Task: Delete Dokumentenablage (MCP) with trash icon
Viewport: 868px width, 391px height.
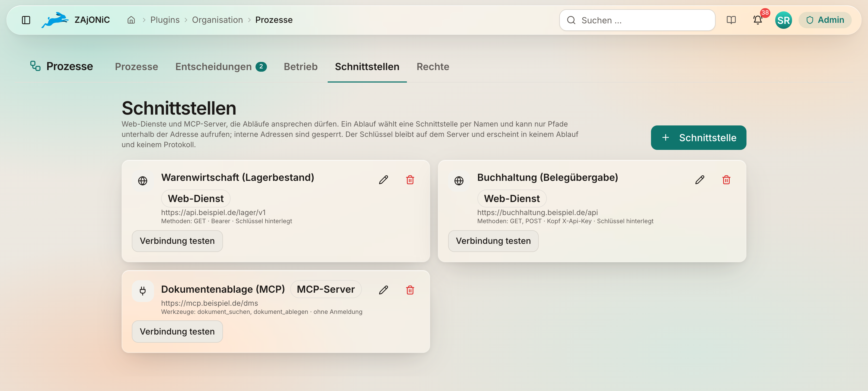Action: (410, 290)
